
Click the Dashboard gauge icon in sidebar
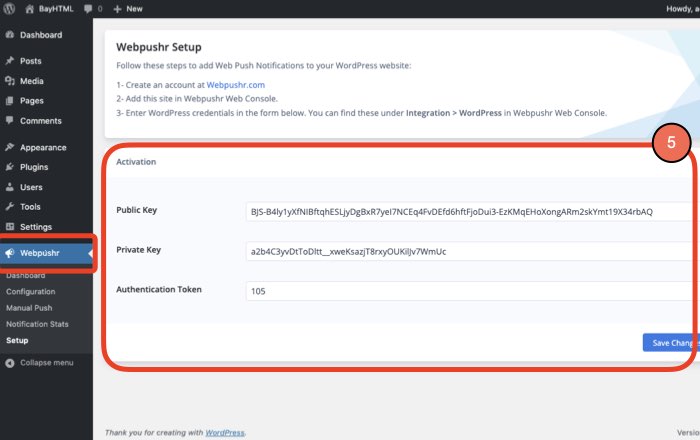click(x=10, y=35)
